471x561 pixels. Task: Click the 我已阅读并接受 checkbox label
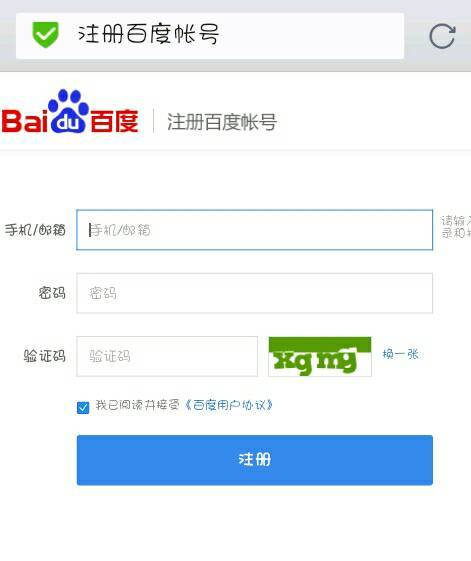(x=137, y=405)
